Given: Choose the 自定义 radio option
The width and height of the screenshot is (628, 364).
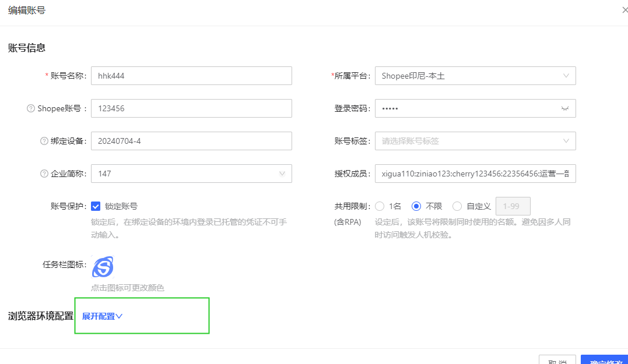Looking at the screenshot, I should click(x=457, y=206).
